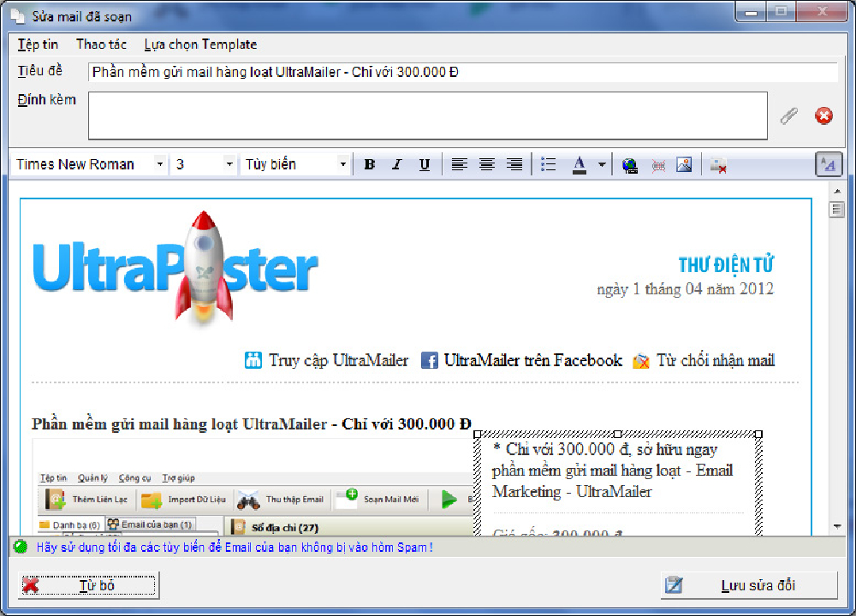
Task: Click the unsubscribe mail icon
Action: tap(641, 361)
